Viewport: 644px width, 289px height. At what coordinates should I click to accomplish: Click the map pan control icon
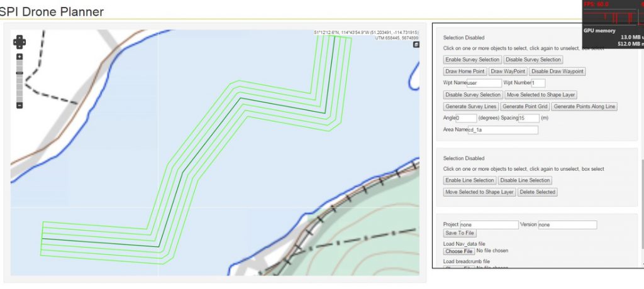pos(19,41)
